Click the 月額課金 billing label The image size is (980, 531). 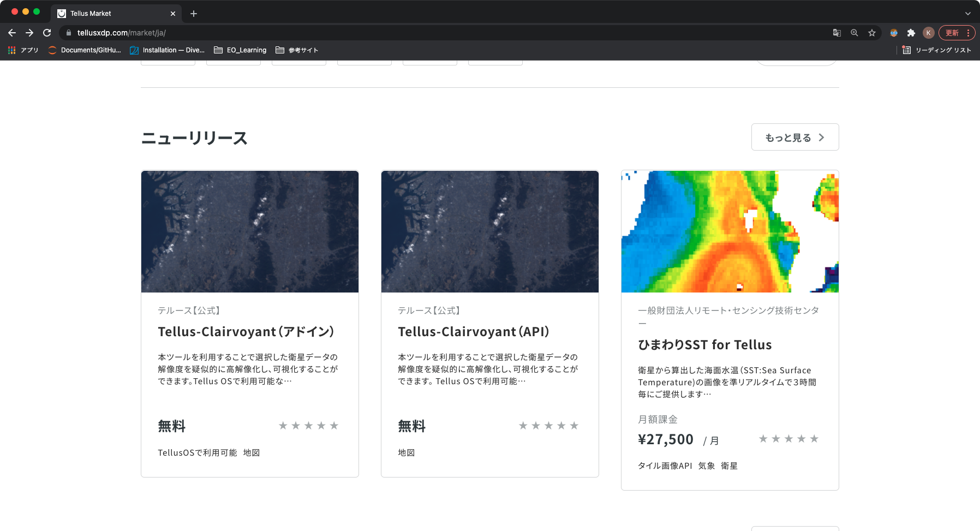point(658,419)
